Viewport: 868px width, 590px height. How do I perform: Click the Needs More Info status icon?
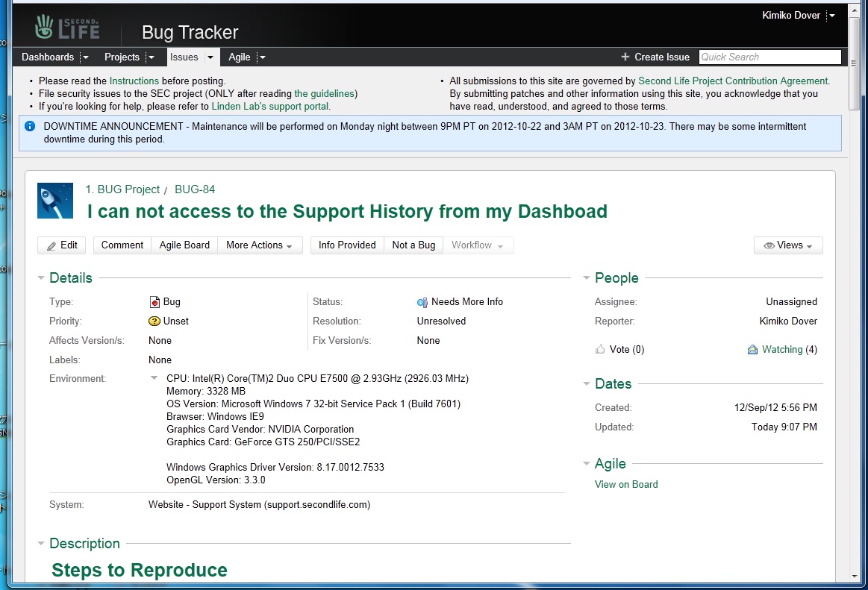[422, 302]
